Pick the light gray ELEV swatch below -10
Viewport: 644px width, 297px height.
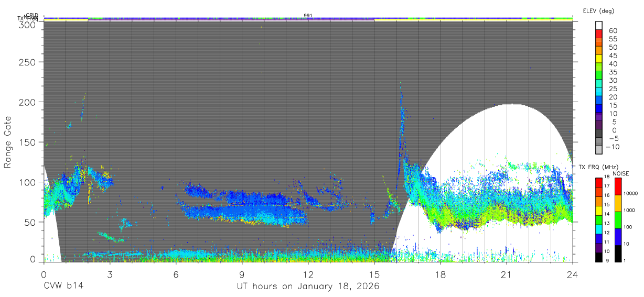[x=599, y=150]
